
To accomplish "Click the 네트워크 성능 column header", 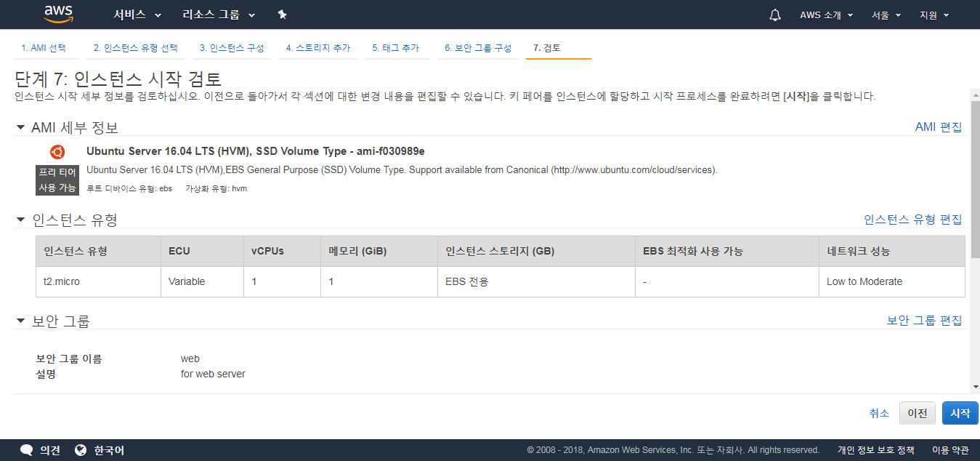I will coord(891,252).
